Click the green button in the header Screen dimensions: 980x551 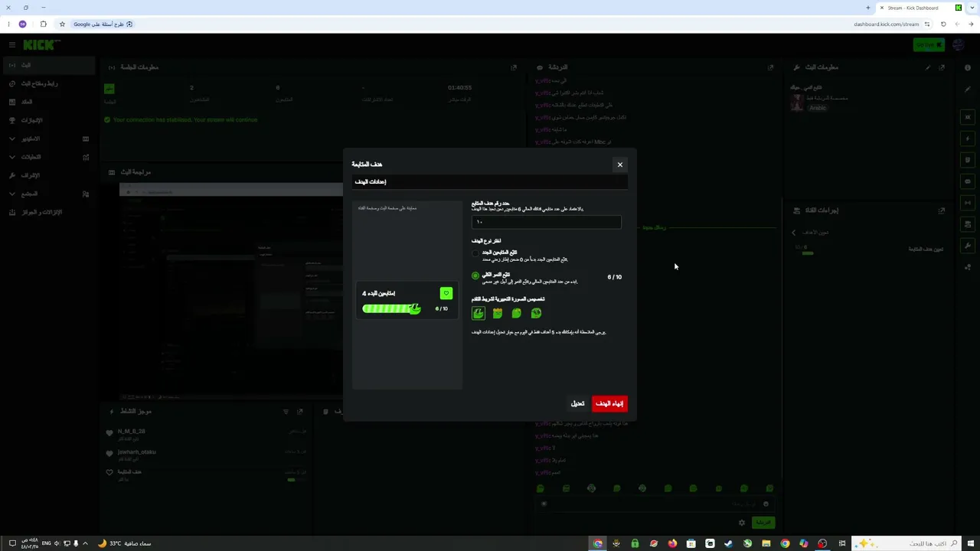(x=929, y=45)
